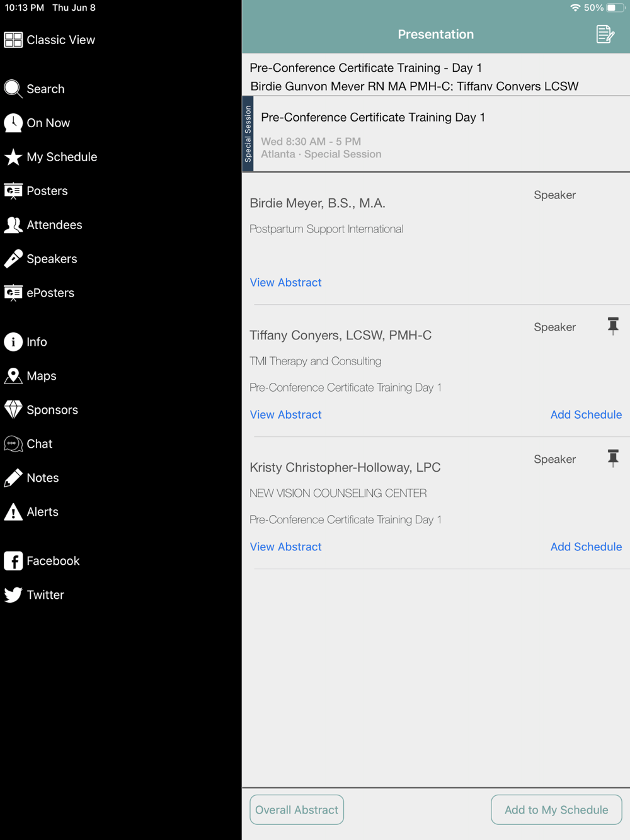View Abstract for Birdie Meyer
630x840 pixels.
(285, 283)
